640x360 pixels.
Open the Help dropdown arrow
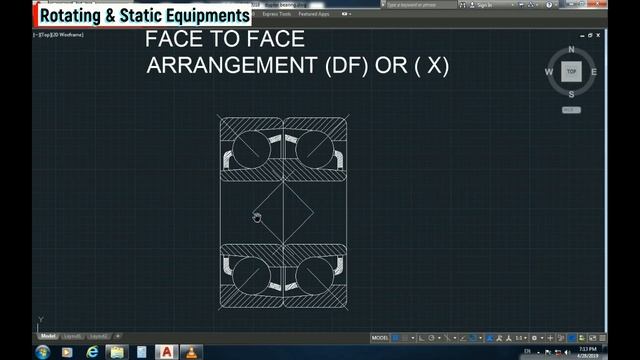(x=556, y=5)
